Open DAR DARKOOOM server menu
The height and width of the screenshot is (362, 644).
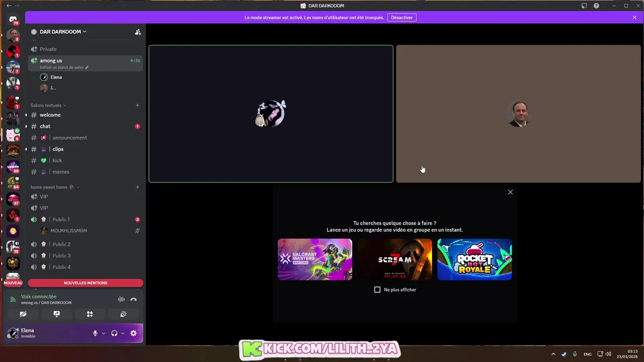[x=63, y=32]
